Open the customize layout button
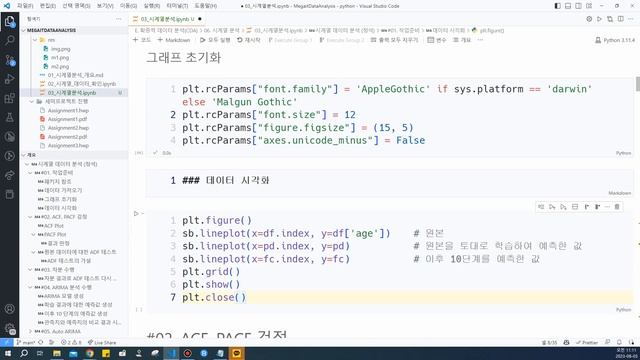This screenshot has height=360, width=640. click(589, 6)
